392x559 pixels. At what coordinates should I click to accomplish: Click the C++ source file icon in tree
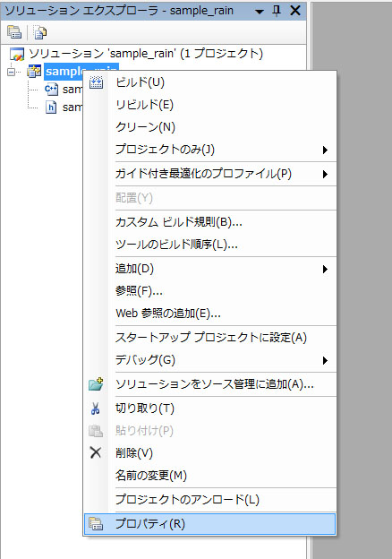pyautogui.click(x=51, y=89)
